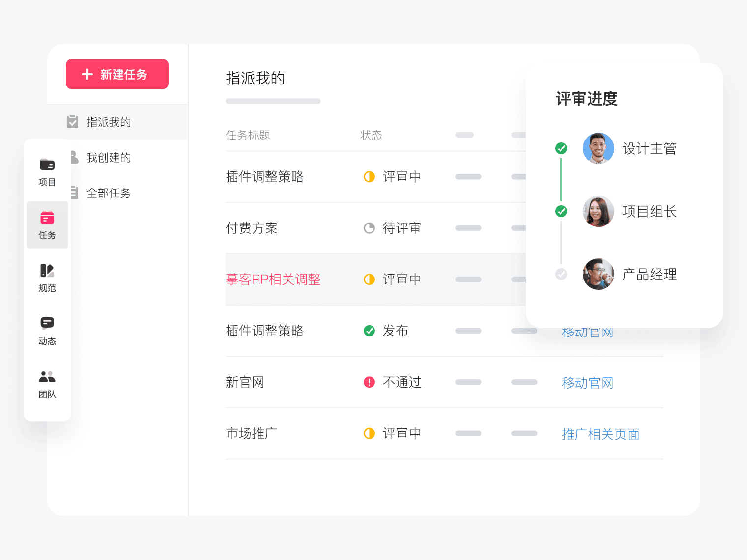
Task: Open the 项目 (Projects) sidebar icon
Action: coord(47,172)
